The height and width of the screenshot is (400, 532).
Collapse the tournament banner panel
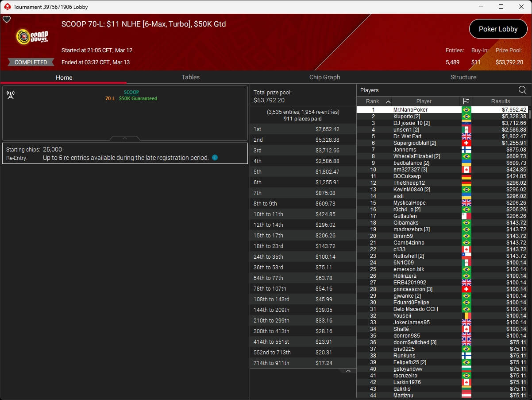tap(125, 138)
